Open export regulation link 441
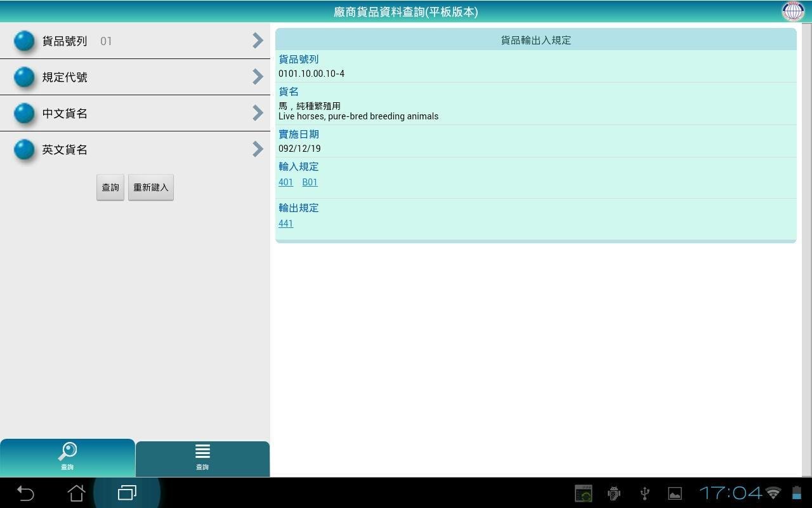The image size is (812, 508). point(285,224)
